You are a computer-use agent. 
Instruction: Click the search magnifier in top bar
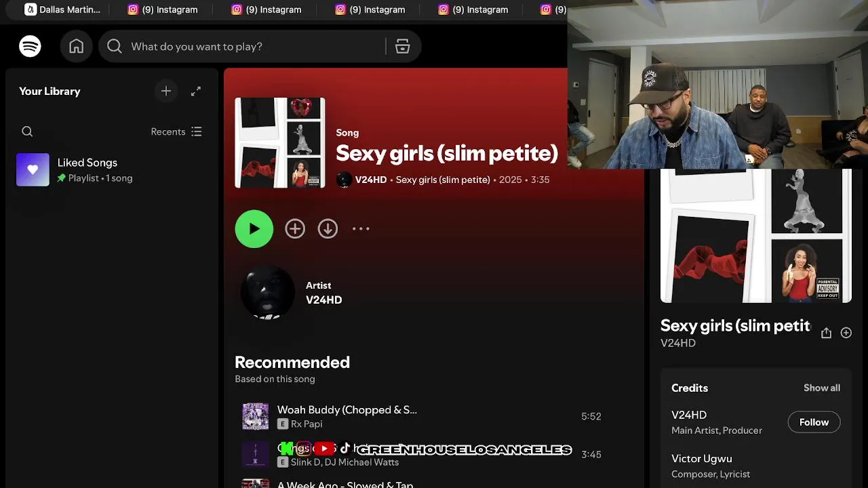(115, 46)
